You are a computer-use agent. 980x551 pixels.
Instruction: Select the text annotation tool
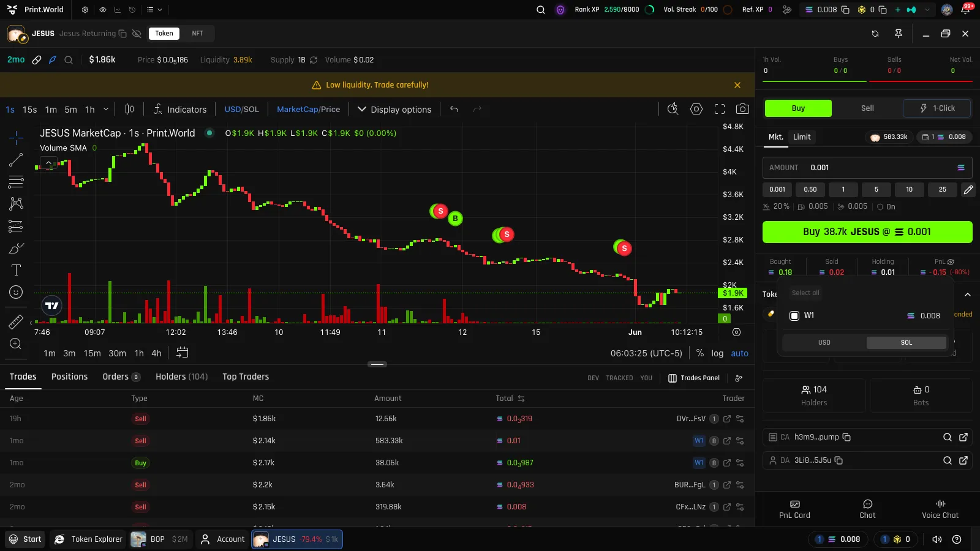point(16,270)
